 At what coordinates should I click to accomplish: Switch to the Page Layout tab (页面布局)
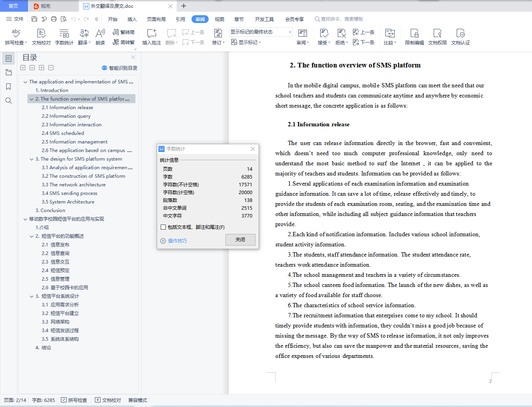click(156, 19)
